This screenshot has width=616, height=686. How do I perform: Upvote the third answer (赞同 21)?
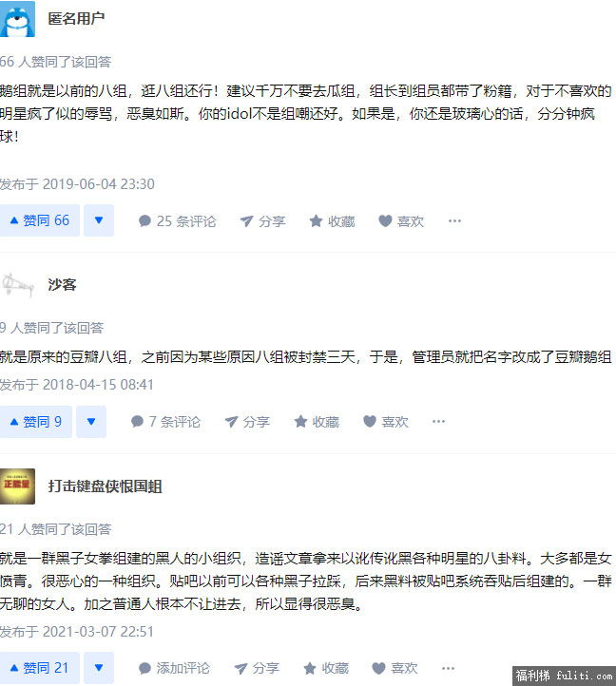click(39, 668)
